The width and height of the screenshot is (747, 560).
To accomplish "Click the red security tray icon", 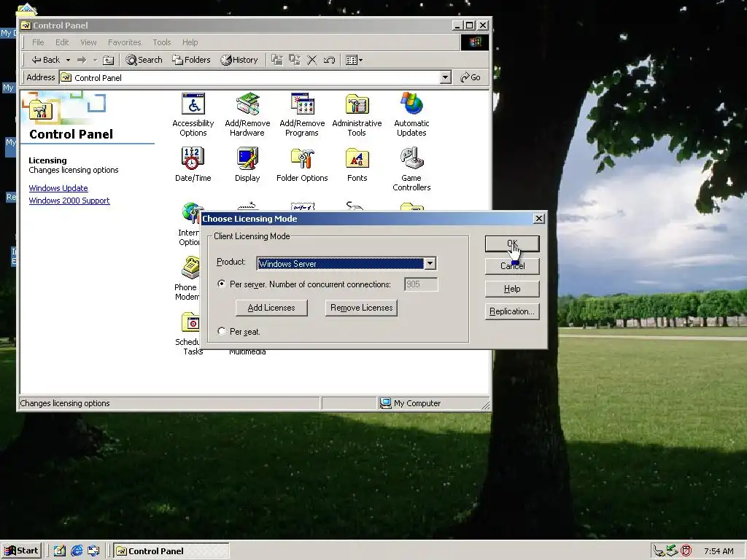I will click(x=686, y=551).
